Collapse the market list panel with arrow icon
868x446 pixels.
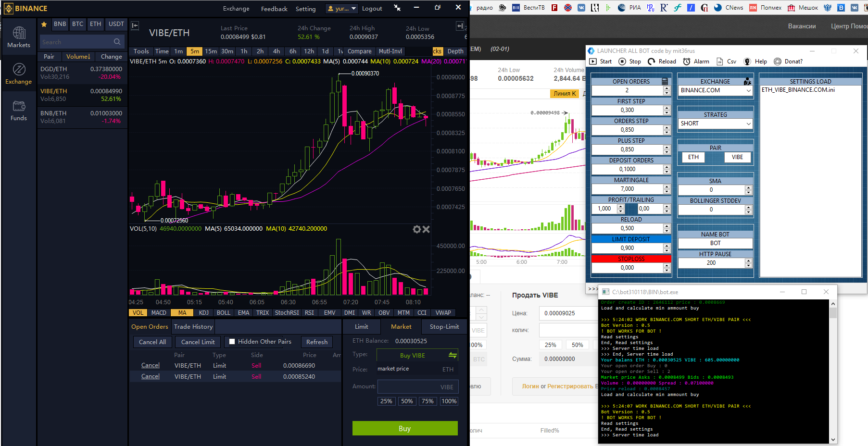(135, 25)
